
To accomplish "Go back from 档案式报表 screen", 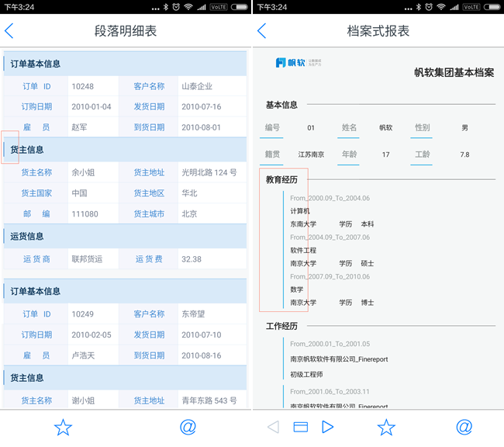I will pyautogui.click(x=261, y=31).
